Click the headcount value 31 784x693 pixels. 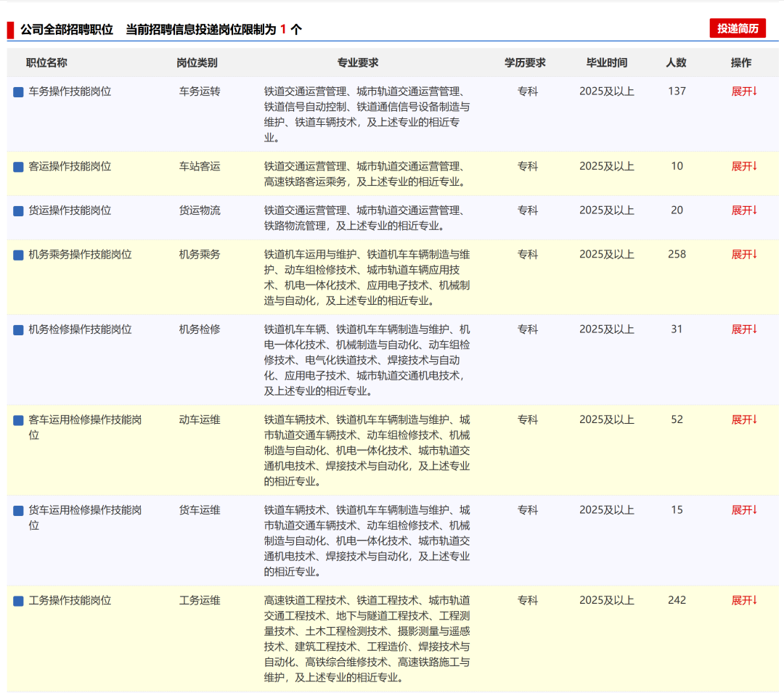677,329
